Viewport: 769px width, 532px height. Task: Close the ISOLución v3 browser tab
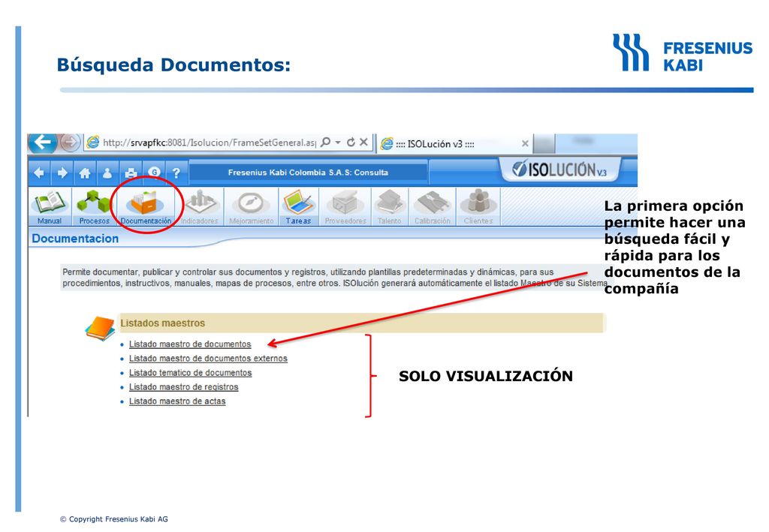coord(525,143)
